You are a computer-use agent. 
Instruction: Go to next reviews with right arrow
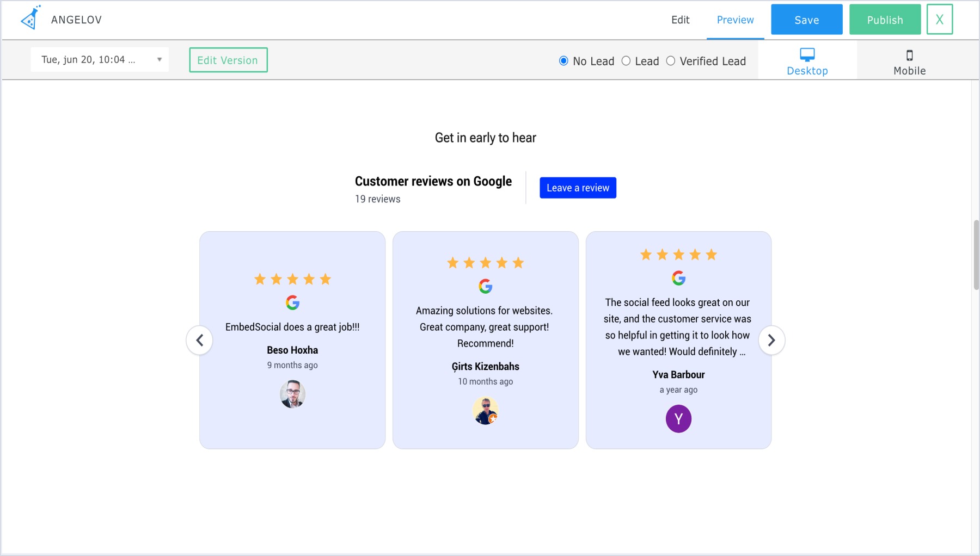point(771,340)
